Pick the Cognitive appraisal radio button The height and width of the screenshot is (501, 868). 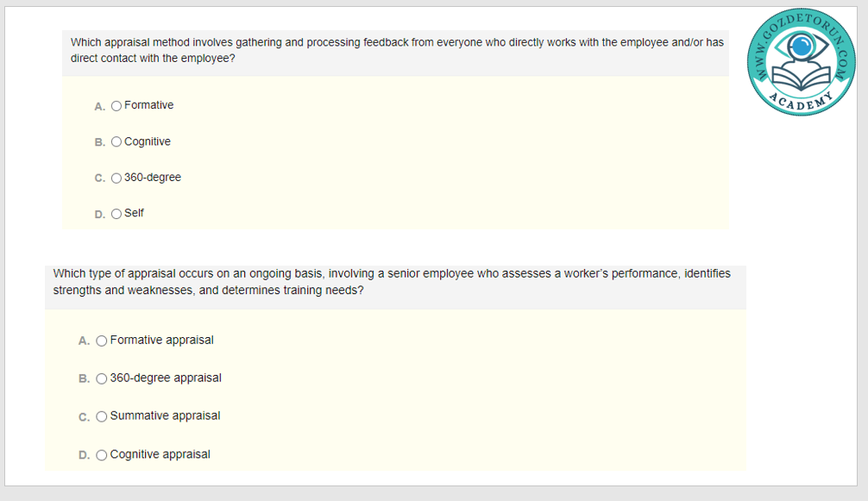(x=102, y=455)
